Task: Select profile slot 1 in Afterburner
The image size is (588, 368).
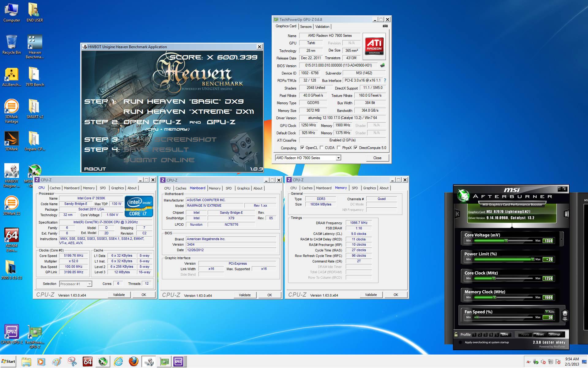Action: tap(474, 335)
